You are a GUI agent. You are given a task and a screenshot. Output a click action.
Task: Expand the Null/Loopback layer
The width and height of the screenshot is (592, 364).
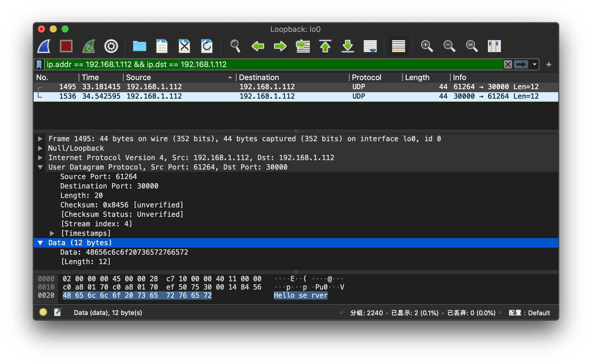pos(40,148)
